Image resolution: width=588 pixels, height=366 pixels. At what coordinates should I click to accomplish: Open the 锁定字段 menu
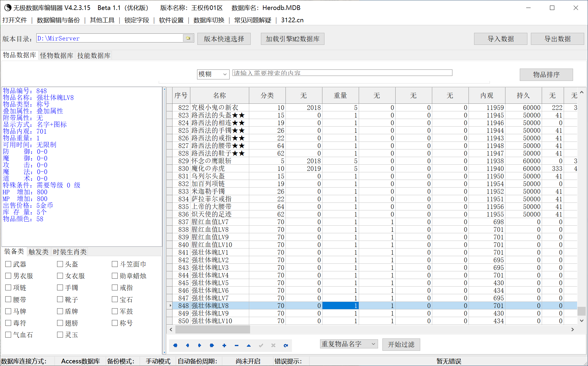(137, 20)
